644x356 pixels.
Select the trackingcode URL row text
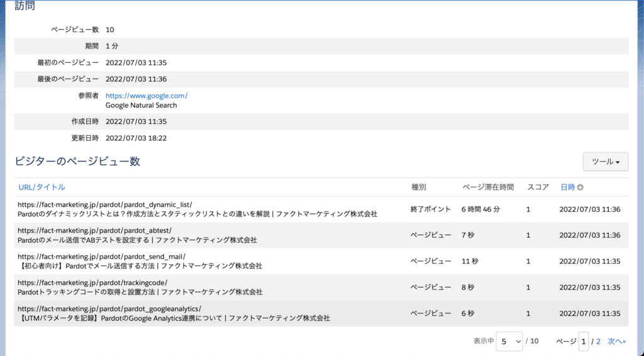[x=92, y=282]
